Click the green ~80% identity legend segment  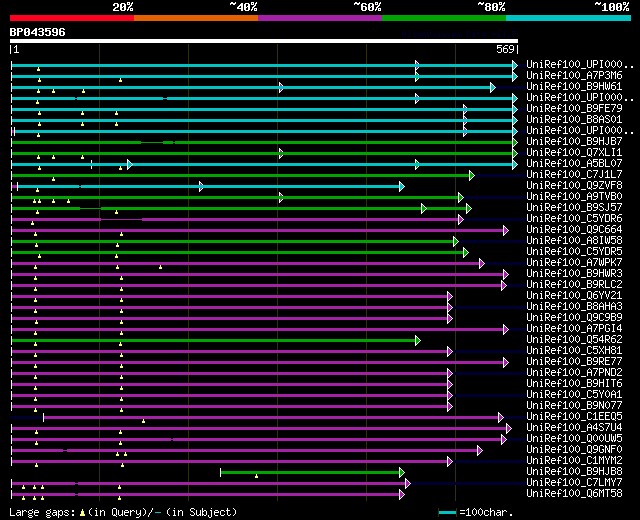(x=444, y=18)
